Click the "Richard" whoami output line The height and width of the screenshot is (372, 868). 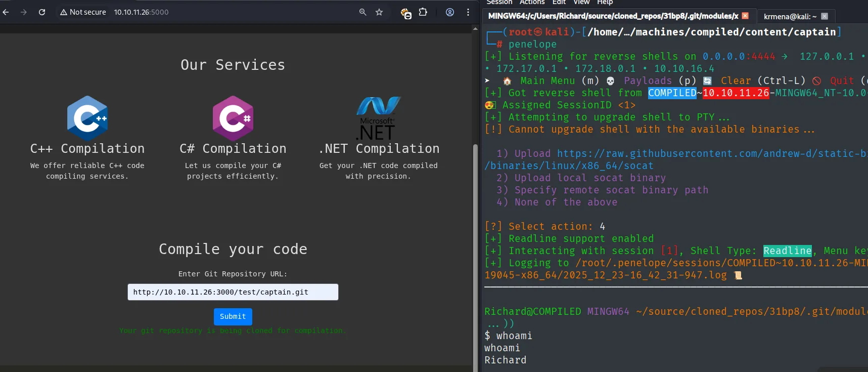coord(506,360)
